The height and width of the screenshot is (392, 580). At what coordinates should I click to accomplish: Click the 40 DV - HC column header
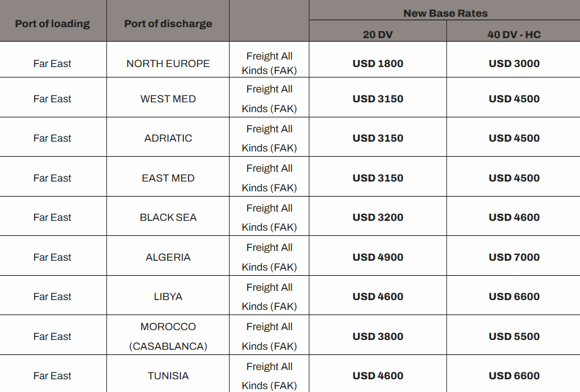click(x=513, y=35)
